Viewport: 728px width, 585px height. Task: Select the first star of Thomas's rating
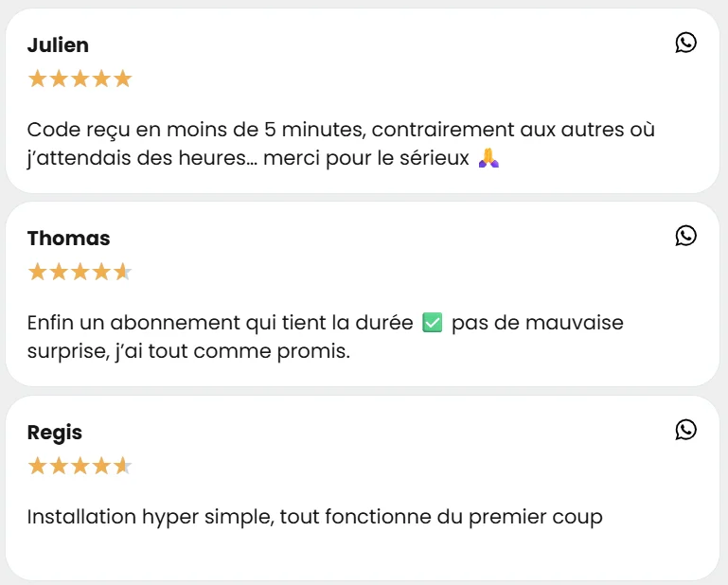(38, 273)
